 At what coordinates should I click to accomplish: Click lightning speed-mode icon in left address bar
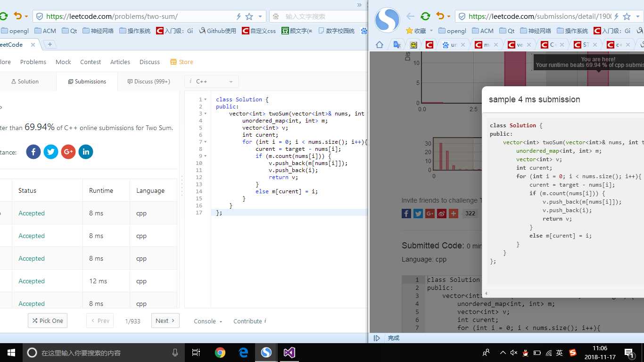click(x=239, y=16)
